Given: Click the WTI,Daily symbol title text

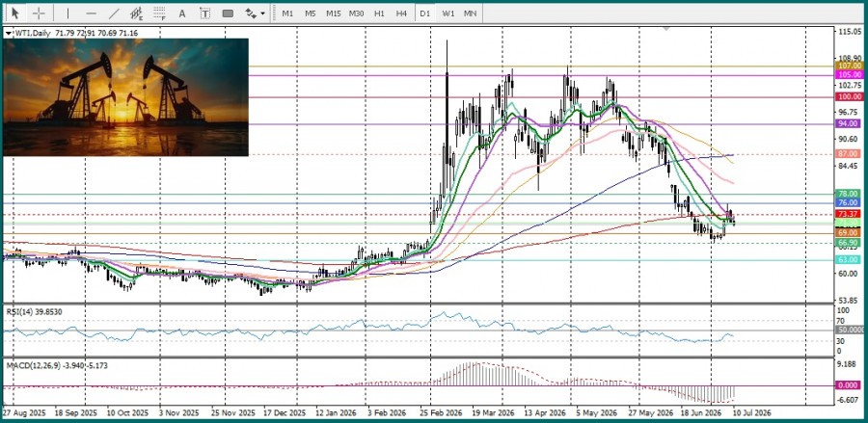Looking at the screenshot, I should coord(31,33).
